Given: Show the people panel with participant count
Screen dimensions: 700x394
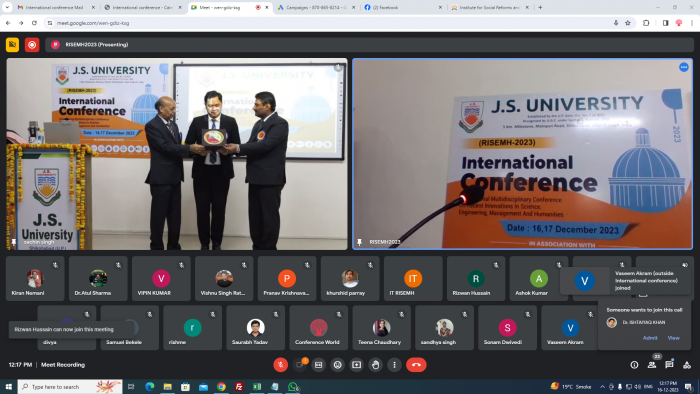Looking at the screenshot, I should pyautogui.click(x=652, y=365).
